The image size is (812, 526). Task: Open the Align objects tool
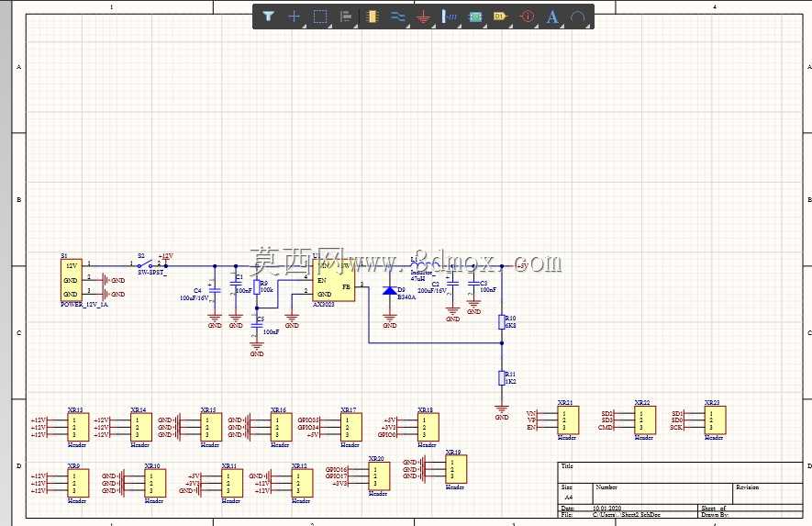346,17
